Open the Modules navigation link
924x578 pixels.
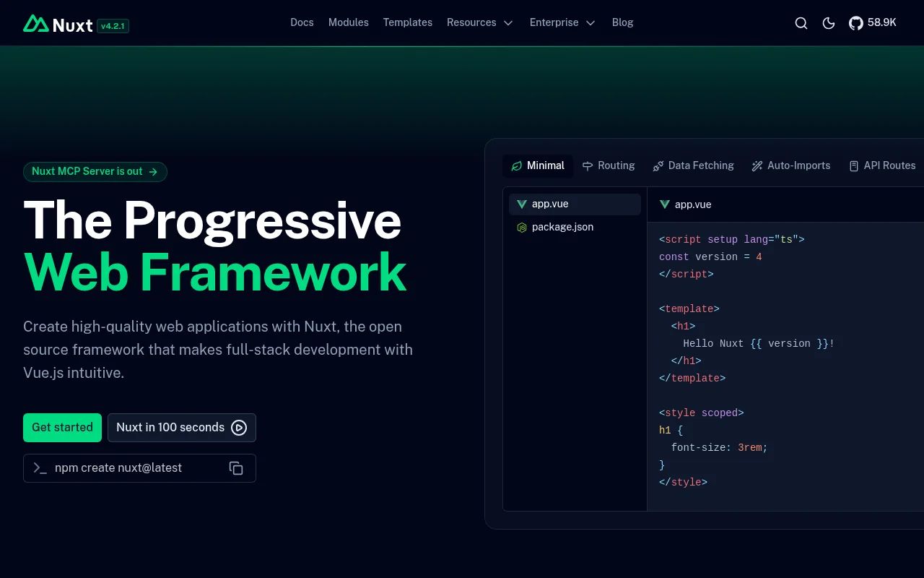click(x=348, y=22)
